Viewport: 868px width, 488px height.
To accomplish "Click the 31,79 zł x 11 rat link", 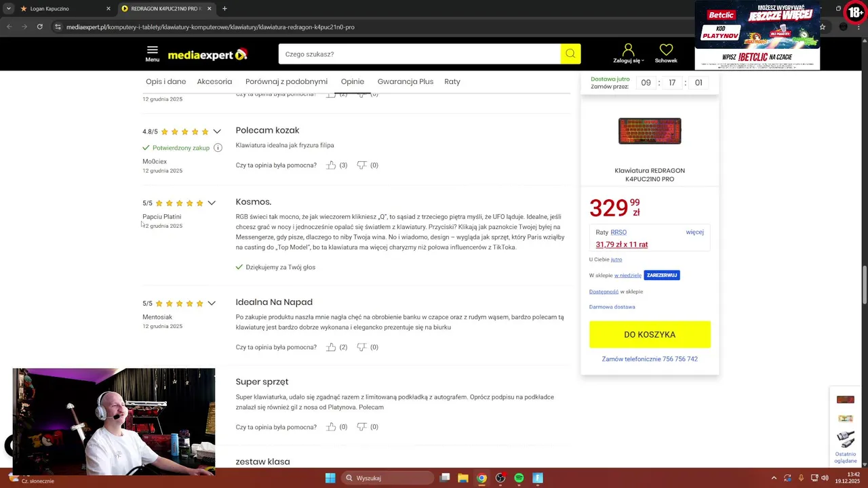I will [x=622, y=245].
